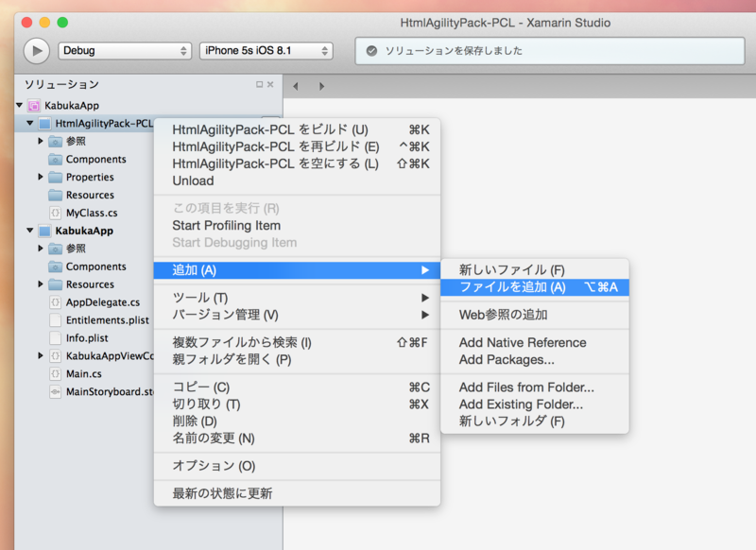Image resolution: width=756 pixels, height=550 pixels.
Task: Navigate back with left arrow
Action: coord(296,86)
